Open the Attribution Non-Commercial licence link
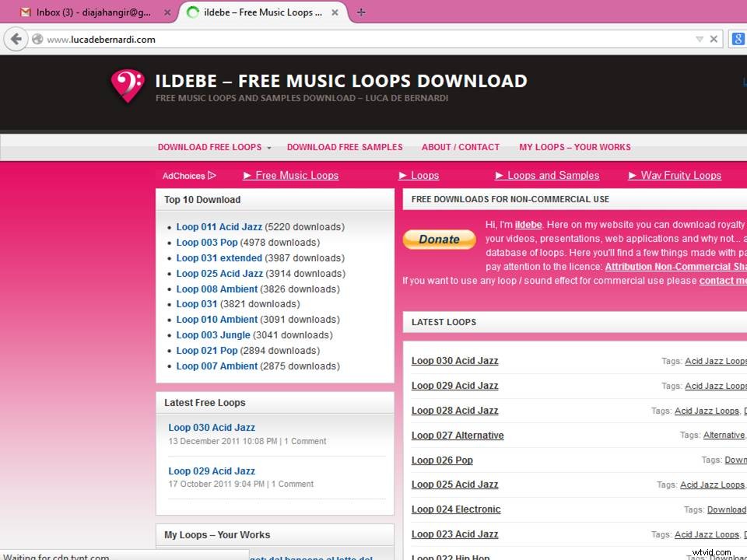The height and width of the screenshot is (560, 747). pos(674,266)
